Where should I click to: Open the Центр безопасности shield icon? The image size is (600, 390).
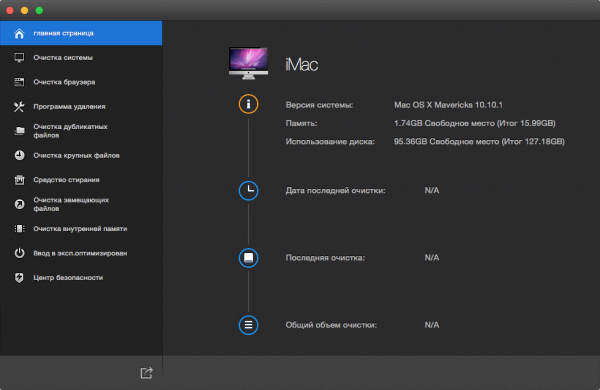pos(19,277)
